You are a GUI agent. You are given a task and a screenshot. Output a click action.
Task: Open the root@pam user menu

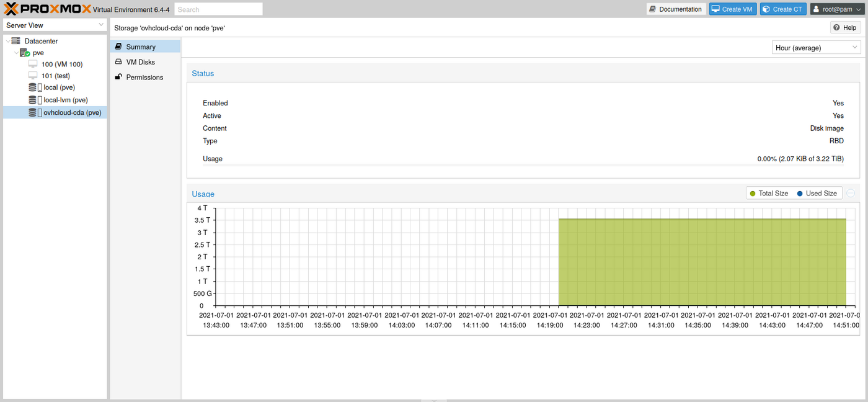pos(836,9)
